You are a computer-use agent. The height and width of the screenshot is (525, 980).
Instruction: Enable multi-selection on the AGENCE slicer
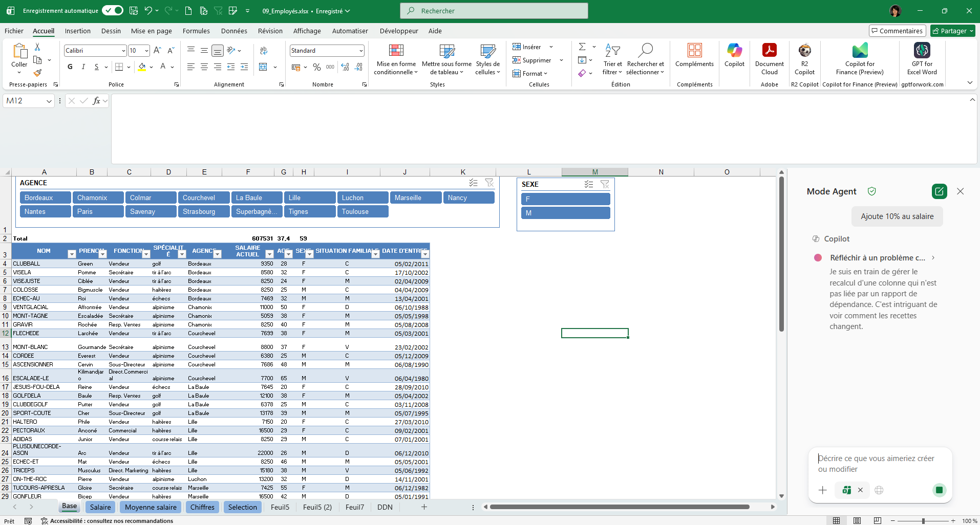(473, 182)
